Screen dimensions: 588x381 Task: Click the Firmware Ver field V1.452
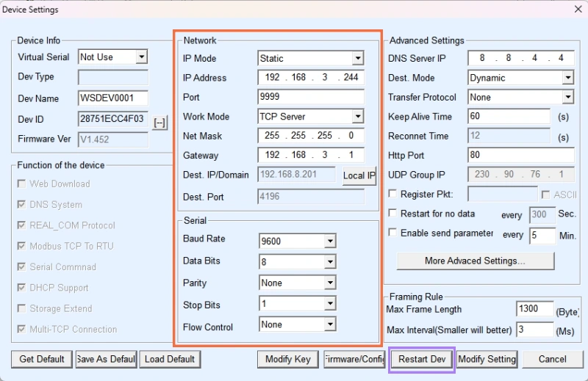(x=113, y=139)
